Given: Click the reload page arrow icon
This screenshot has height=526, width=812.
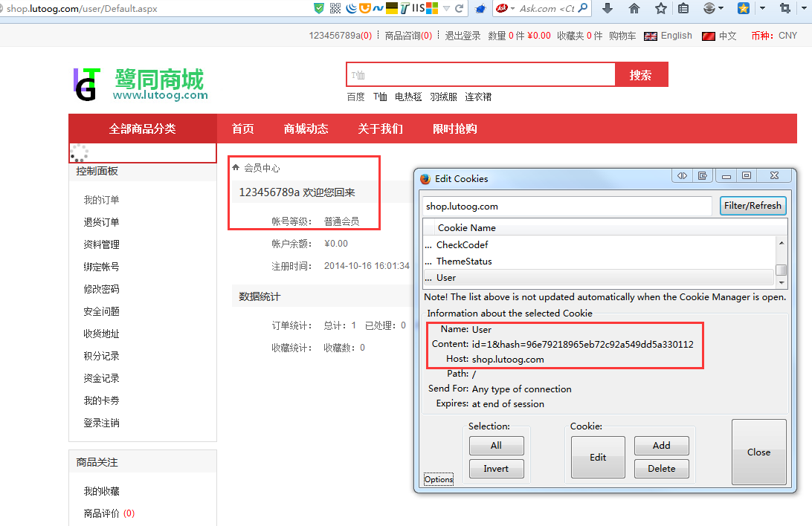Looking at the screenshot, I should (x=459, y=8).
